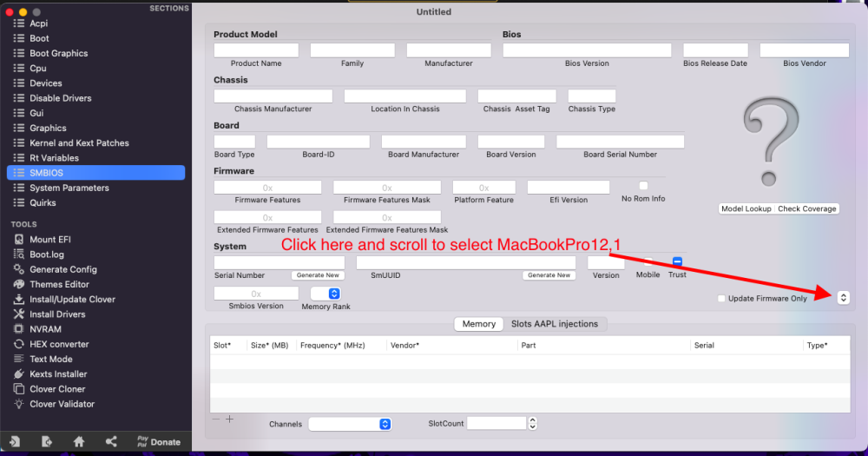Open the HEX converter tool

pyautogui.click(x=59, y=344)
